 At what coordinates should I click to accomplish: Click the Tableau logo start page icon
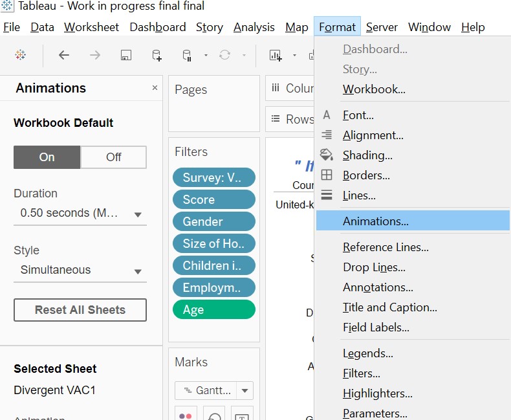pyautogui.click(x=20, y=55)
